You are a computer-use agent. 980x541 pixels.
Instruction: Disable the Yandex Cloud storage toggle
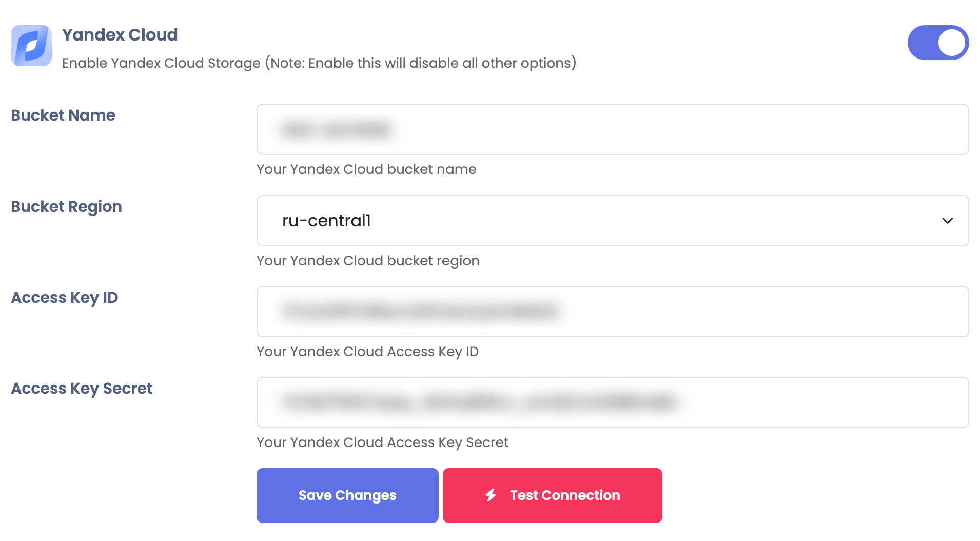tap(937, 43)
